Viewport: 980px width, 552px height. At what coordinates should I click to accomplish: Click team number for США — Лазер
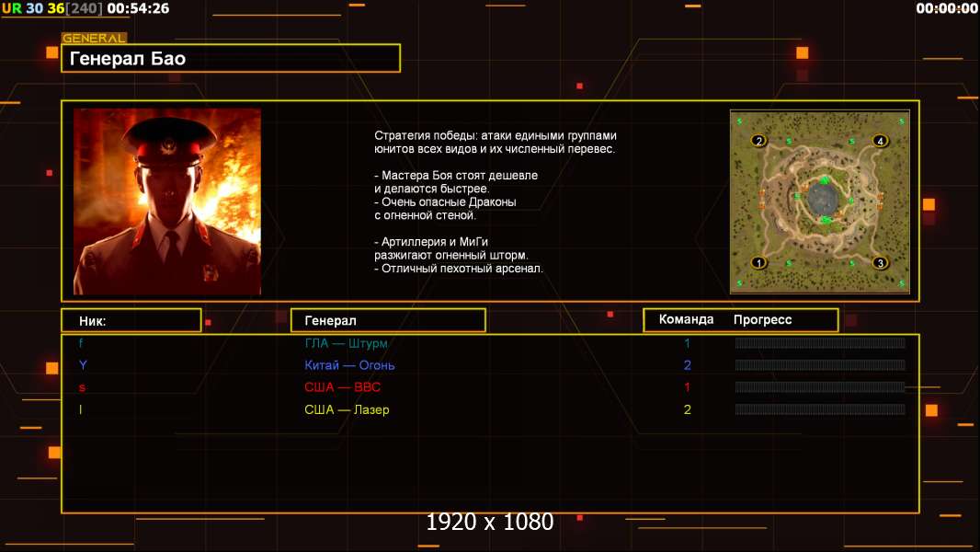pos(687,409)
